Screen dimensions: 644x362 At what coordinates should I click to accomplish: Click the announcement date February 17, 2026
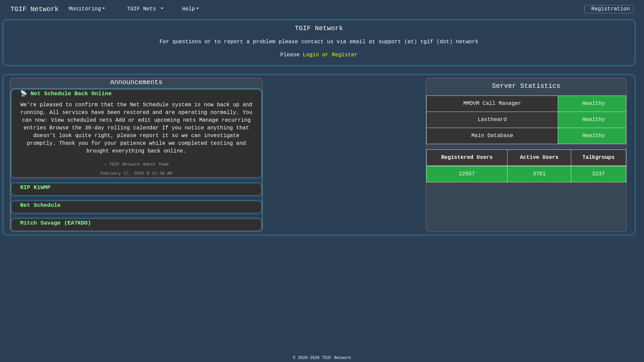136,174
